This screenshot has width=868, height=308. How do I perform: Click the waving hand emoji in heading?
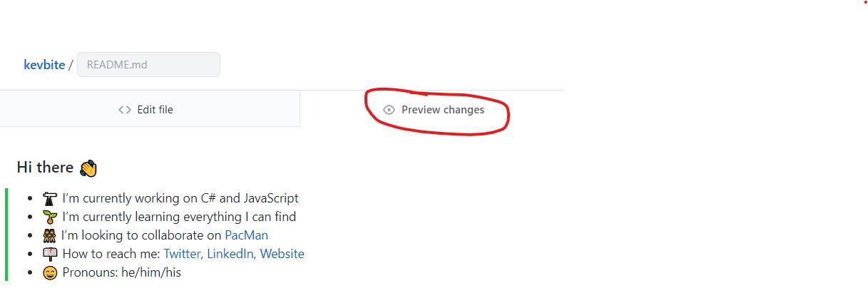(88, 168)
